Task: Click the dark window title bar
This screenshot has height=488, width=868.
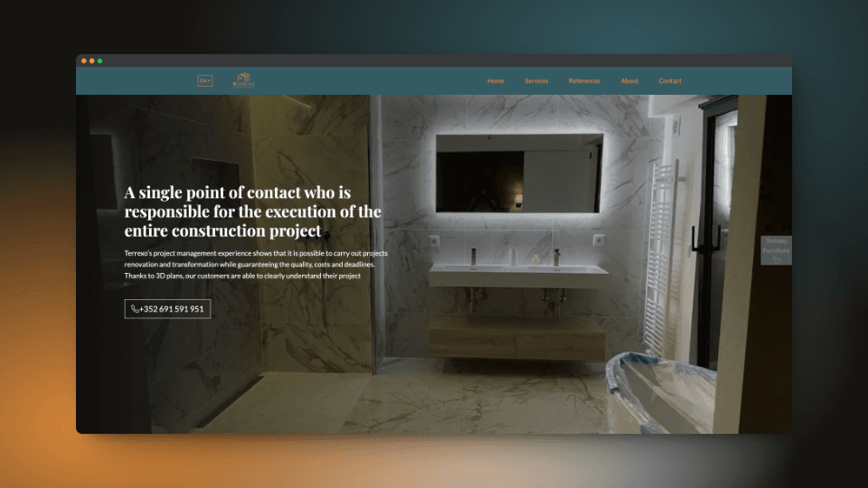Action: [434, 61]
